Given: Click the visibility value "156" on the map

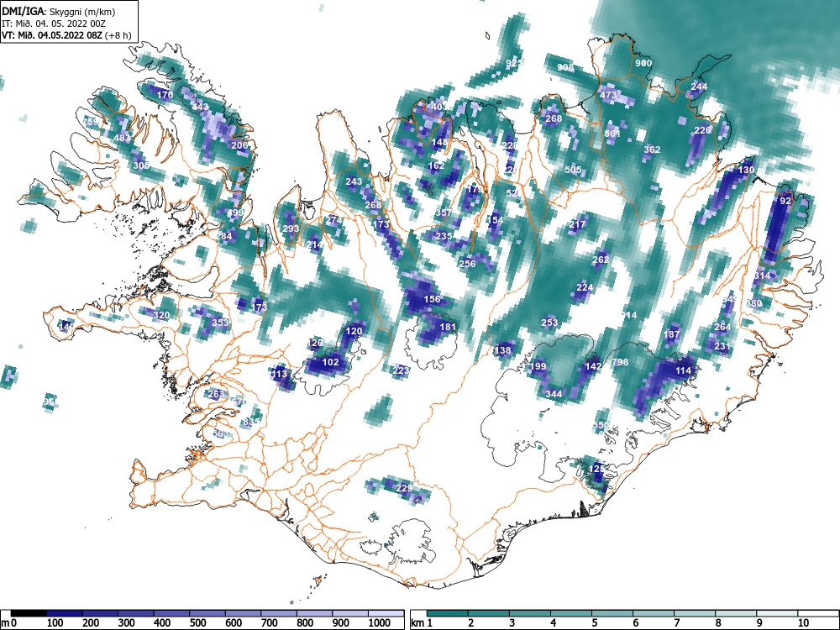Looking at the screenshot, I should click(x=432, y=300).
